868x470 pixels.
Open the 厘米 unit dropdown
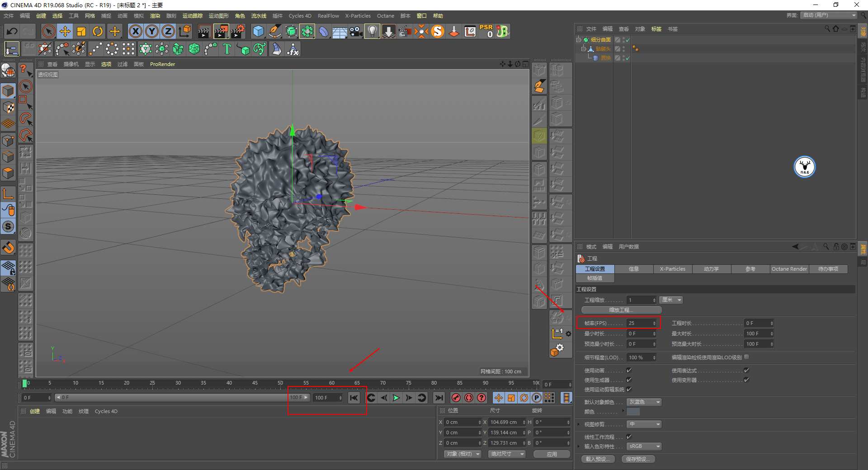point(671,300)
